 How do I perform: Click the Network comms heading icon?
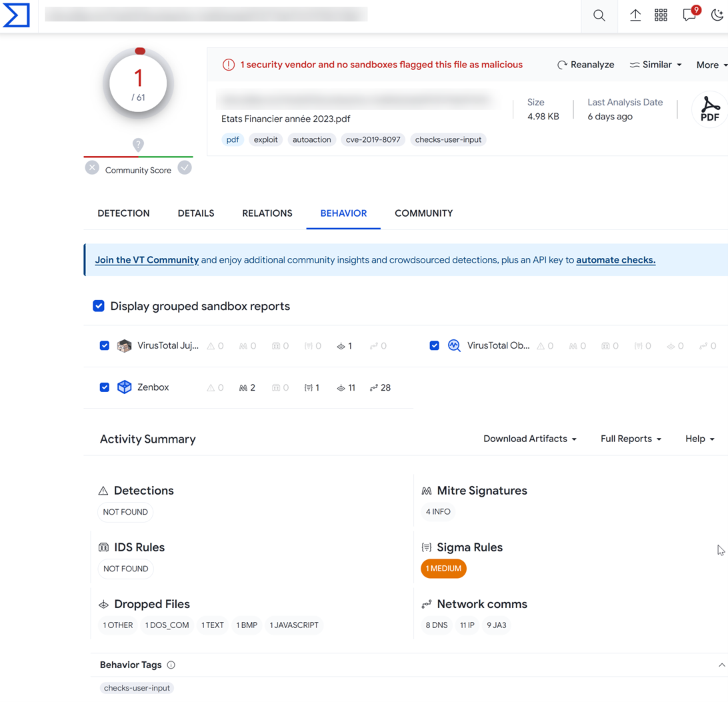pyautogui.click(x=427, y=605)
